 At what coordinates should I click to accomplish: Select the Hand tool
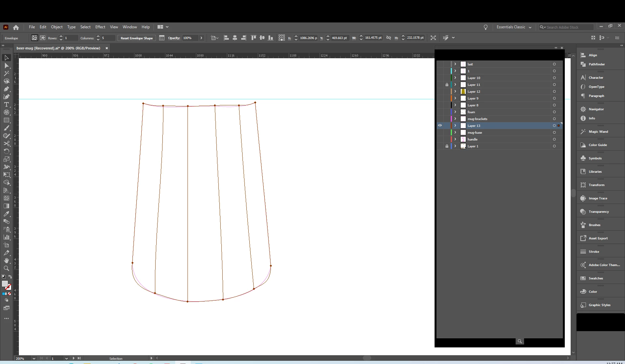[7, 261]
